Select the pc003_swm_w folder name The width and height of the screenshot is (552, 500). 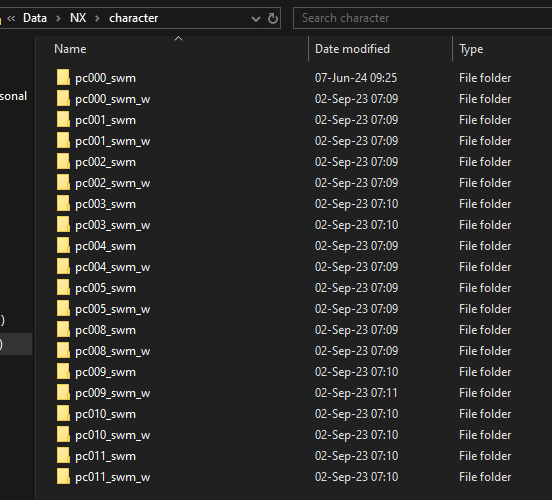[x=113, y=225]
